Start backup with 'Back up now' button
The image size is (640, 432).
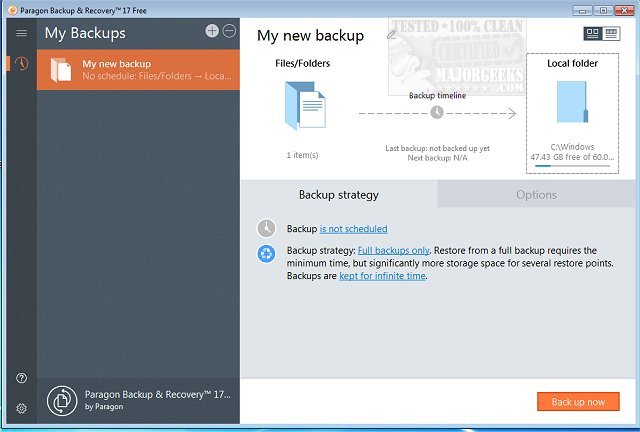578,402
